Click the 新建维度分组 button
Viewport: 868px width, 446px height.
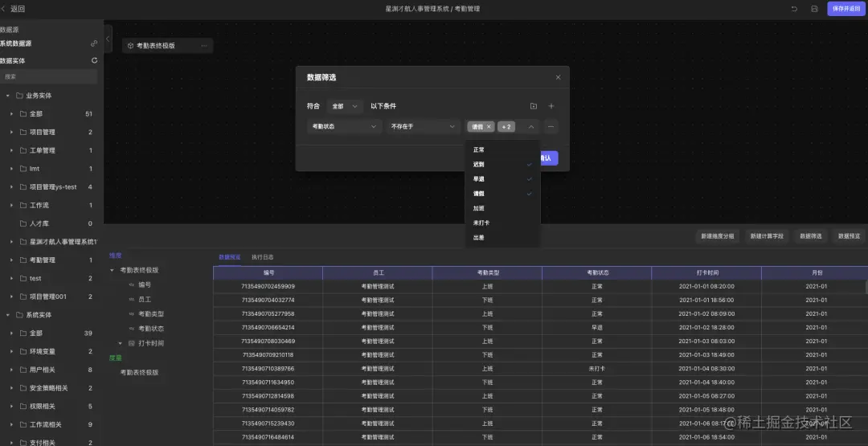(718, 236)
